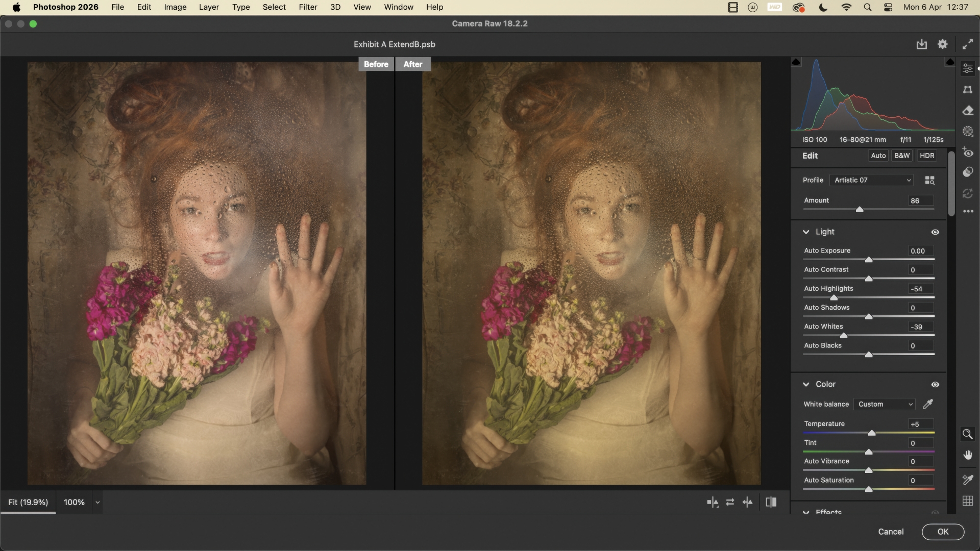Toggle the grid overlay icon
The width and height of the screenshot is (980, 551).
click(968, 501)
